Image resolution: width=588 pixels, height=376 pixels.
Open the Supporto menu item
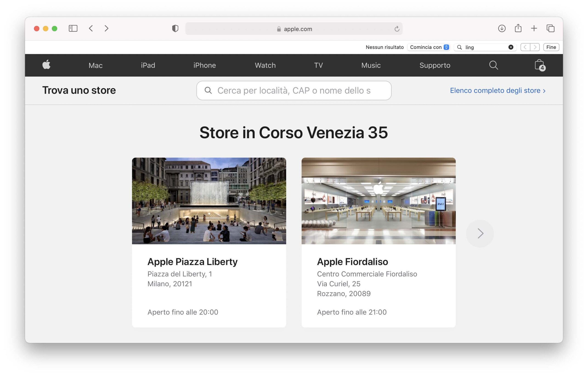pyautogui.click(x=435, y=65)
